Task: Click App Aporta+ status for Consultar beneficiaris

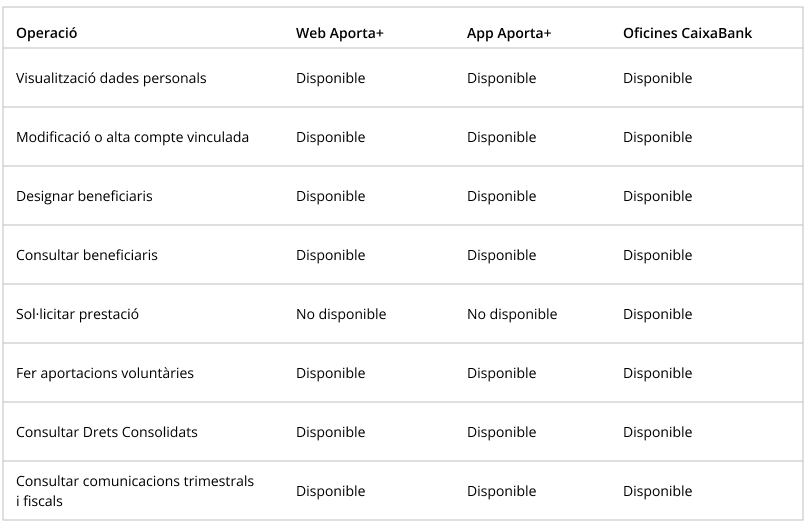Action: [501, 255]
